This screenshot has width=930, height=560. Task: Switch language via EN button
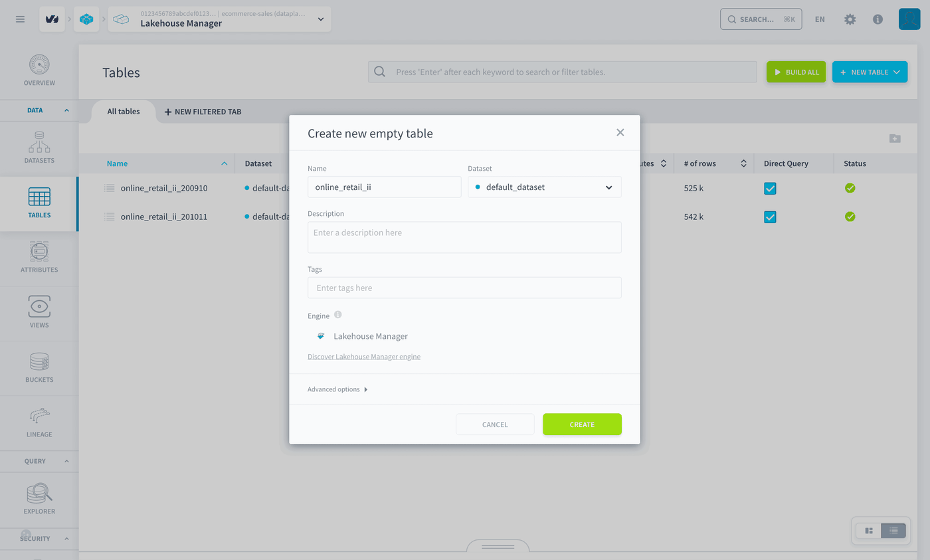[x=820, y=19]
